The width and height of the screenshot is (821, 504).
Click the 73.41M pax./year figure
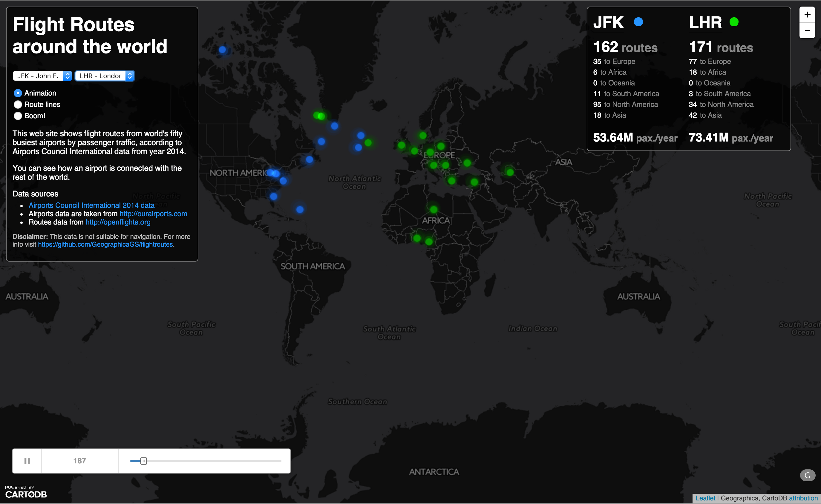[731, 138]
